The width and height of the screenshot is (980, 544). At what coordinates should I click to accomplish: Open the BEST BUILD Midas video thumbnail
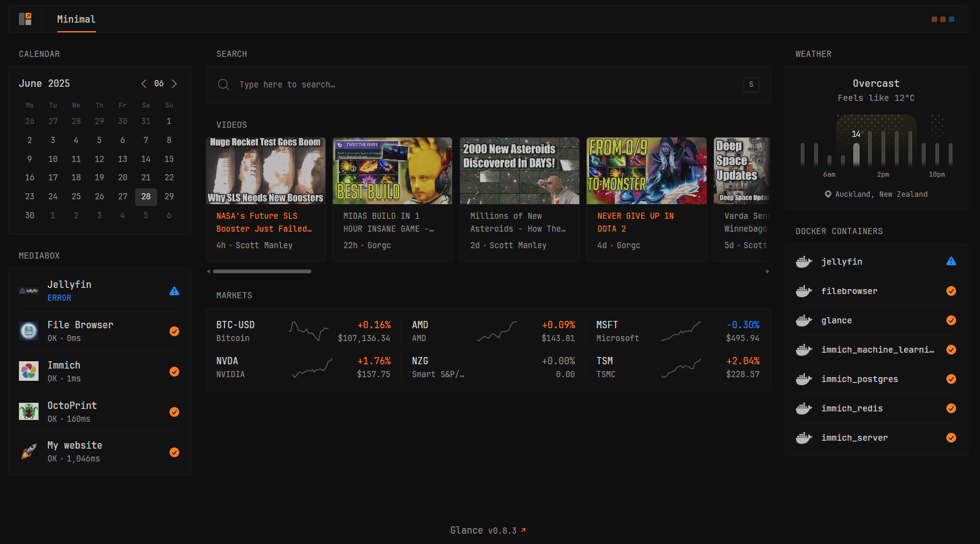[392, 171]
